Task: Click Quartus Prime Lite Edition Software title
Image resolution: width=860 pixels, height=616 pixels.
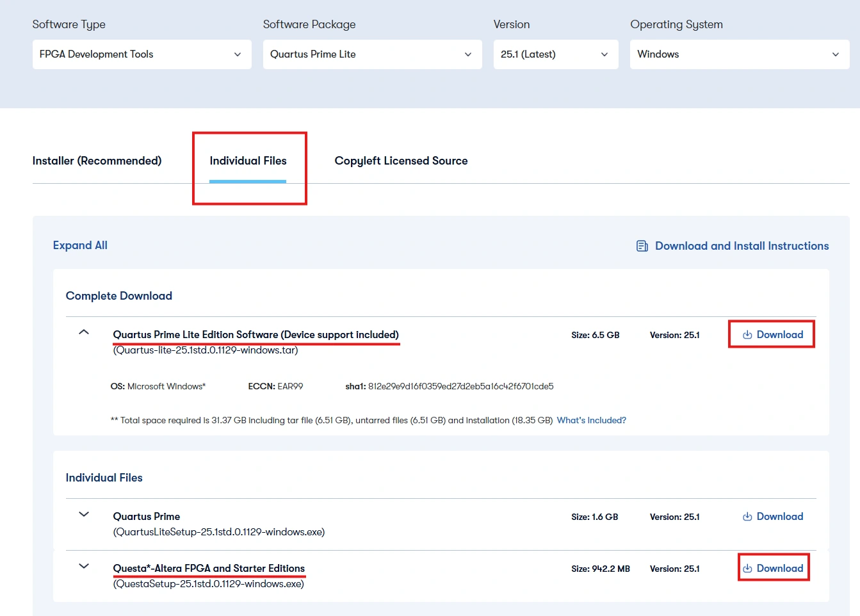Action: (x=256, y=334)
